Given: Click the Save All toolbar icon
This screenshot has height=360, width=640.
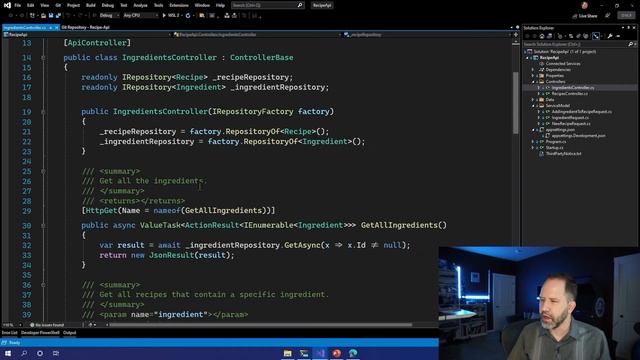Looking at the screenshot, I should tap(58, 16).
